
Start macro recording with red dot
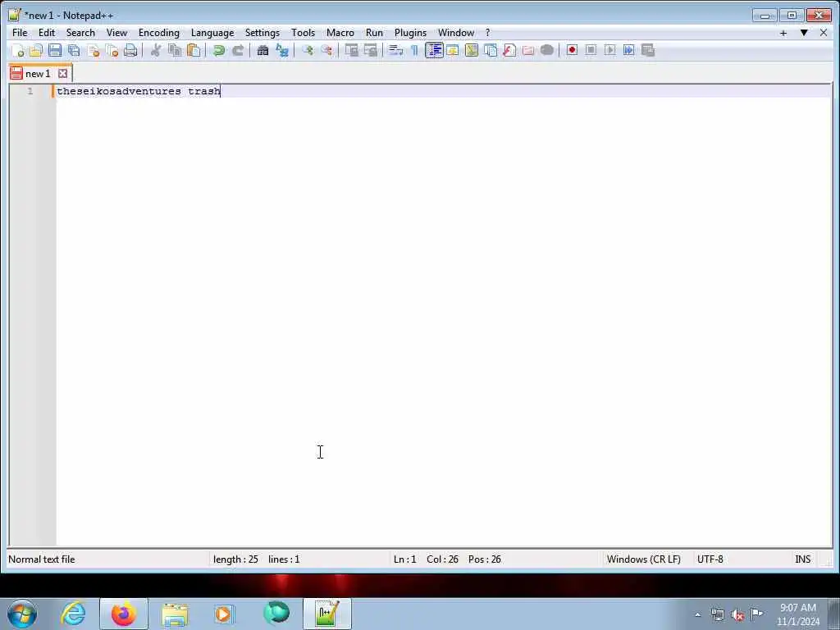(572, 50)
